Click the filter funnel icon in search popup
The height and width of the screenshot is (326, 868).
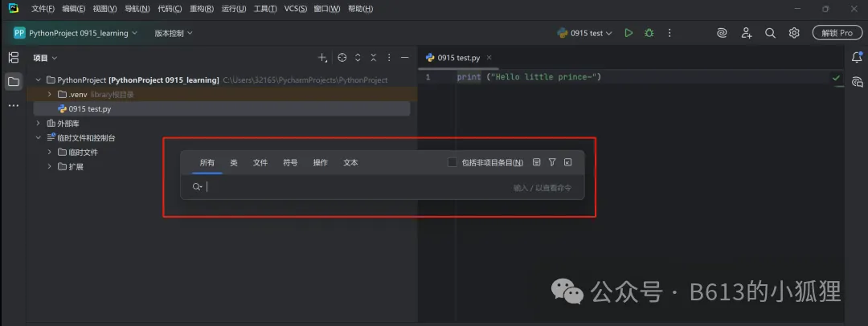[552, 162]
